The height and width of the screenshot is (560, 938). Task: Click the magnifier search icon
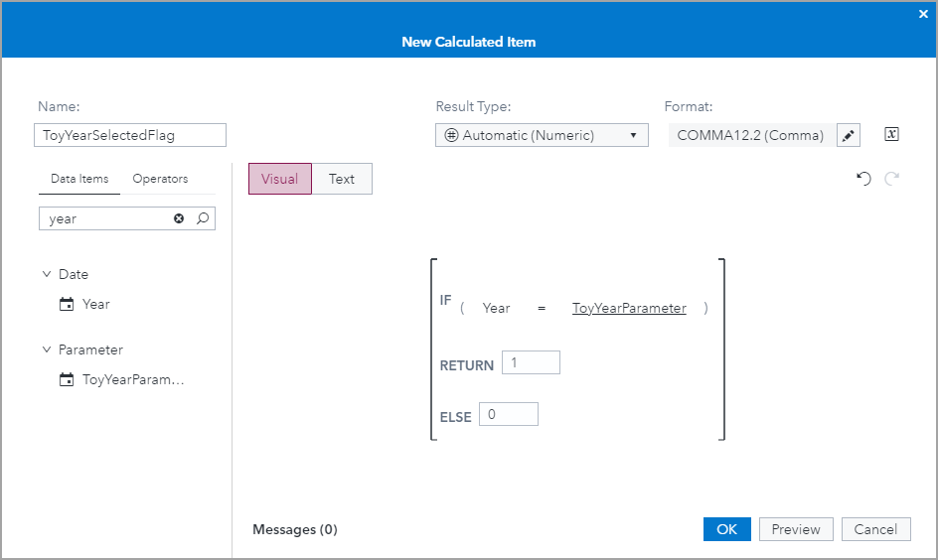click(x=203, y=218)
